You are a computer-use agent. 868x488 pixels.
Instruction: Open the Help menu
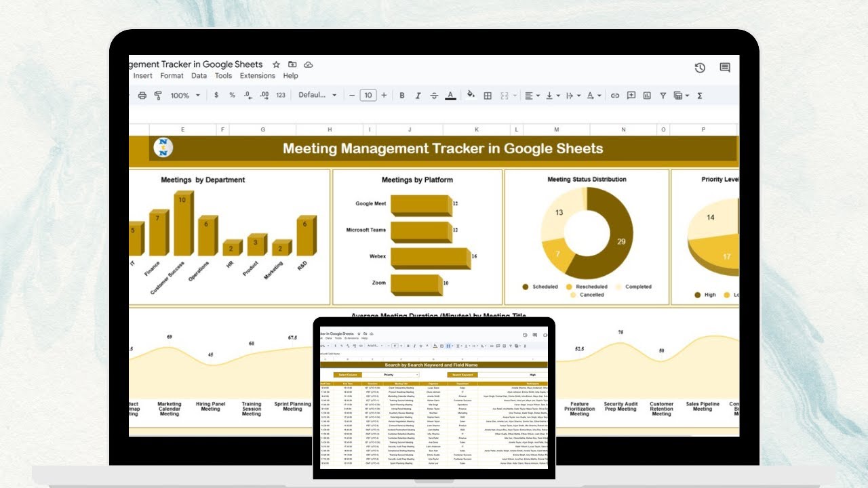click(x=290, y=76)
